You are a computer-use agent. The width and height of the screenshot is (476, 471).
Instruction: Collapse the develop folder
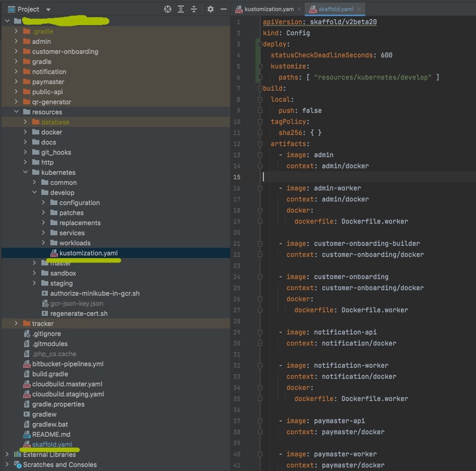click(35, 192)
